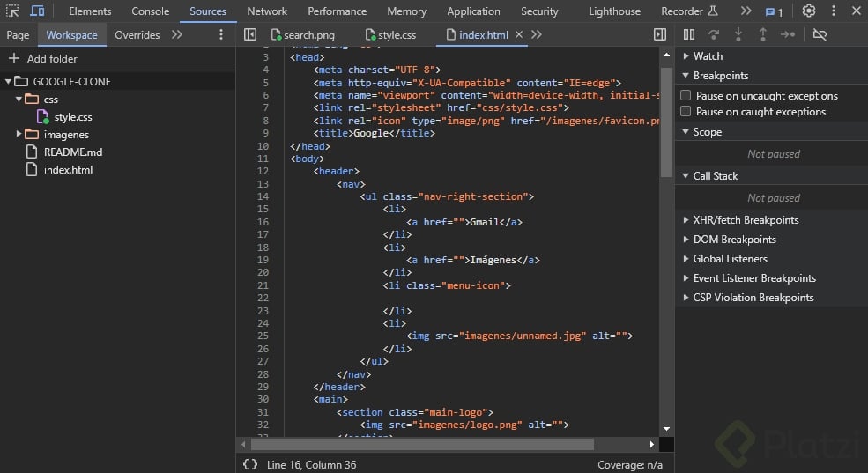The width and height of the screenshot is (868, 473).
Task: Enable Pause on uncaught exceptions
Action: pyautogui.click(x=686, y=95)
